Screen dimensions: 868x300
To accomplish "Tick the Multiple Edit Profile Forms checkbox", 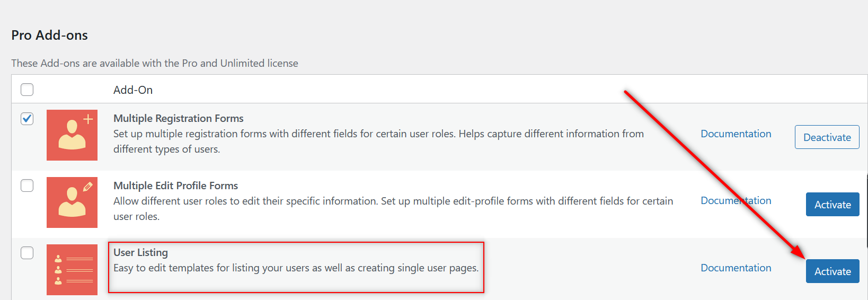I will [27, 186].
